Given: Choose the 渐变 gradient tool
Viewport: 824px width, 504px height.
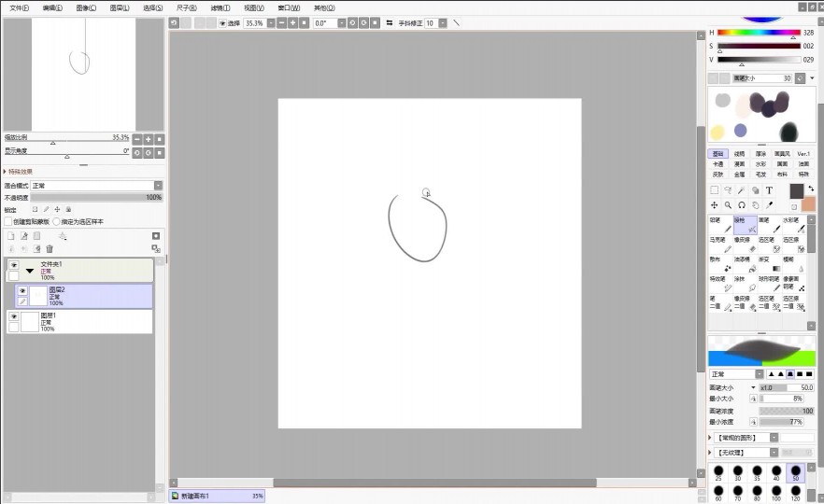Looking at the screenshot, I should point(770,263).
